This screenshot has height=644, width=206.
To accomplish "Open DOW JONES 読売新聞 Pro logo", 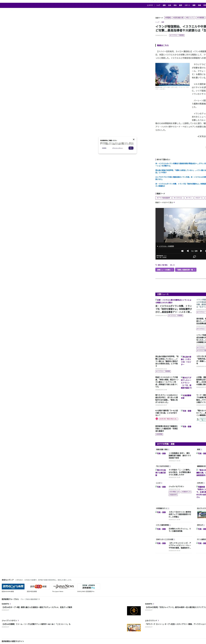I will tap(89, 586).
